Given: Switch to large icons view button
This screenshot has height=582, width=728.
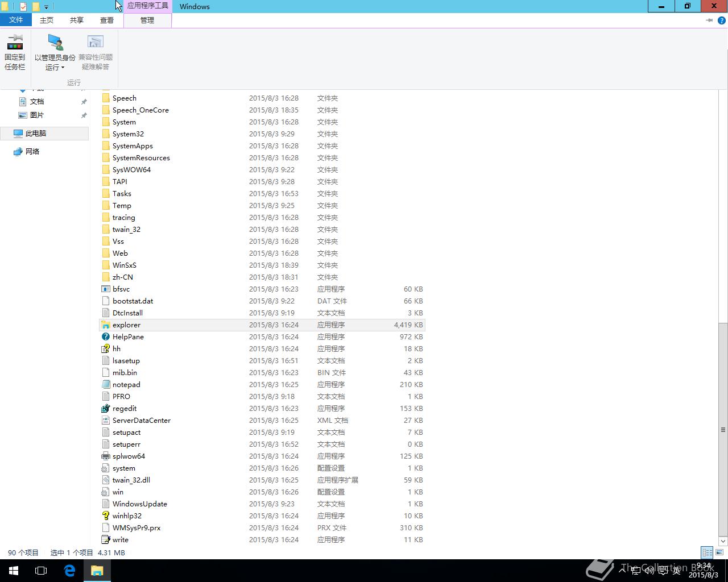Looking at the screenshot, I should pyautogui.click(x=719, y=552).
